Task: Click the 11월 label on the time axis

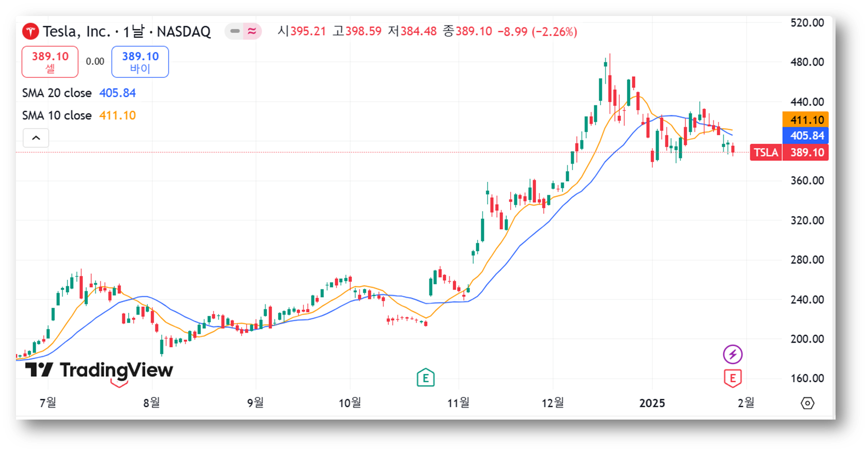Action: pos(458,403)
